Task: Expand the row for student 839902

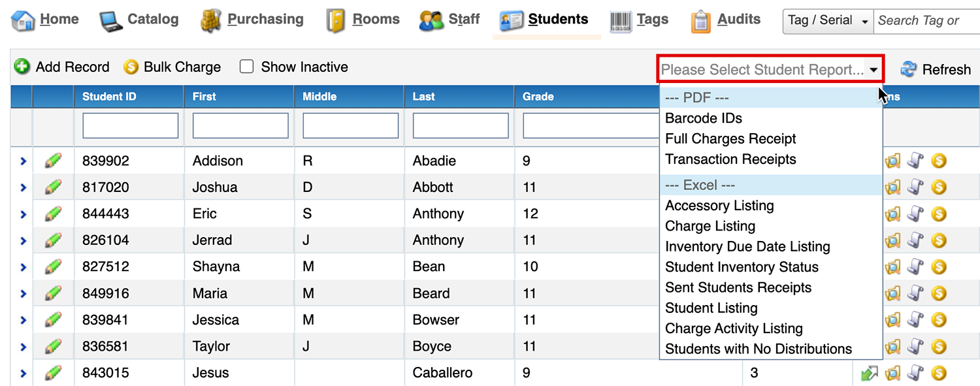Action: pos(23,161)
